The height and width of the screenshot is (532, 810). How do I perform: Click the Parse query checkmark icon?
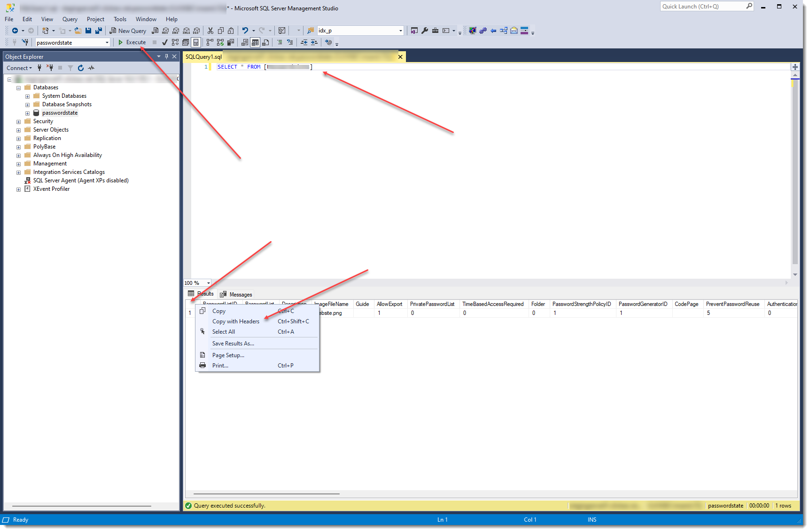click(x=165, y=42)
